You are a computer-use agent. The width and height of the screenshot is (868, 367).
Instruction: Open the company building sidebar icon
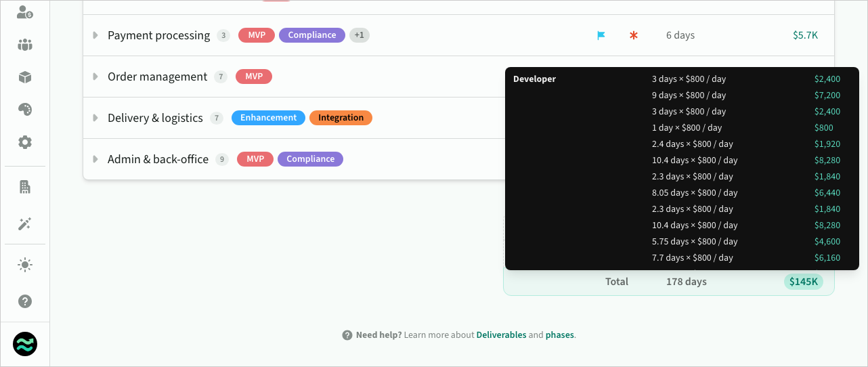click(x=25, y=188)
